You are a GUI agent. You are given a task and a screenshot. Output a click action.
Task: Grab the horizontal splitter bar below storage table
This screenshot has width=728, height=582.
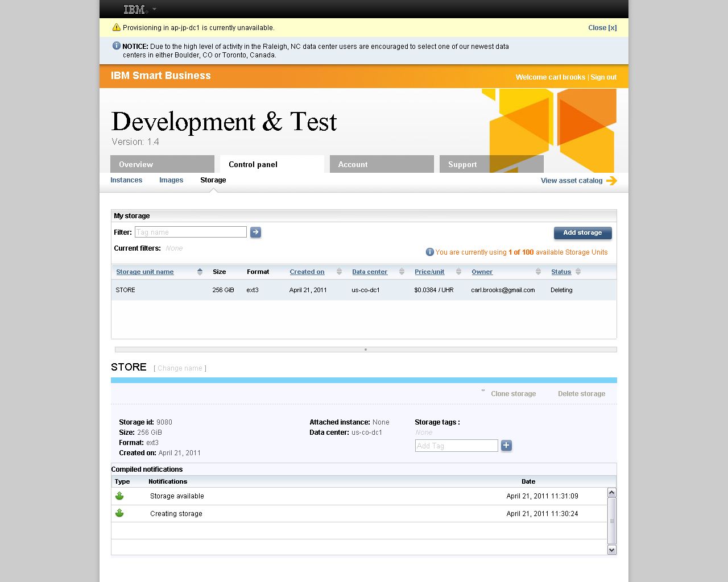coord(366,350)
